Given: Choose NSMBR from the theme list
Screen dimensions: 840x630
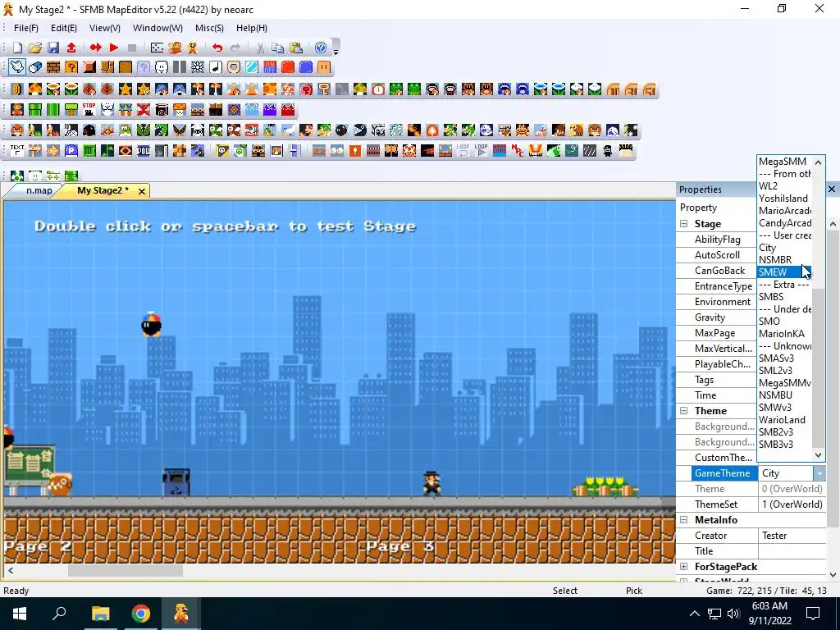Looking at the screenshot, I should pos(784,259).
